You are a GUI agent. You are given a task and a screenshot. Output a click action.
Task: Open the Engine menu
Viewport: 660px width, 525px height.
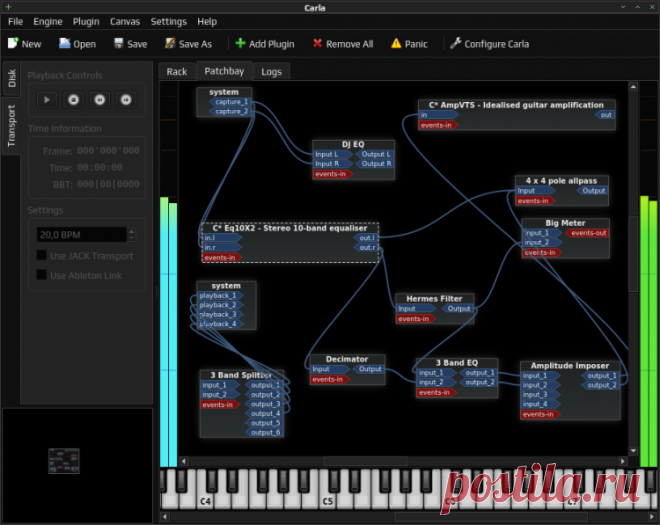click(48, 21)
